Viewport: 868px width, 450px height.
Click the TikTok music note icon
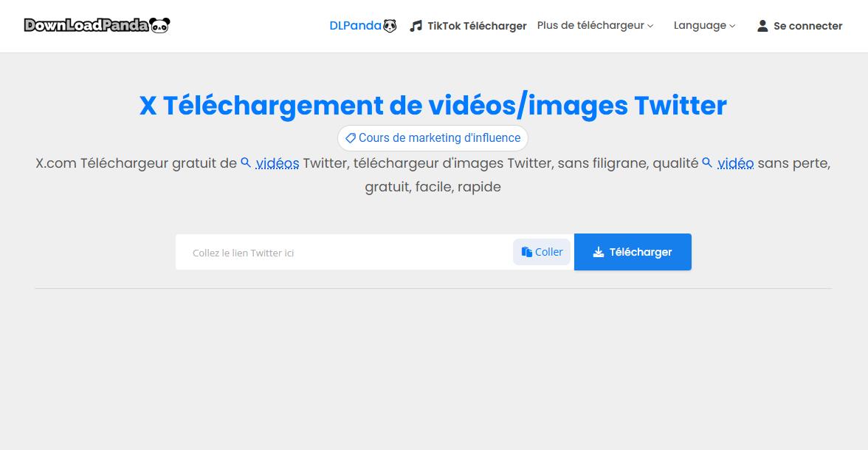(416, 26)
